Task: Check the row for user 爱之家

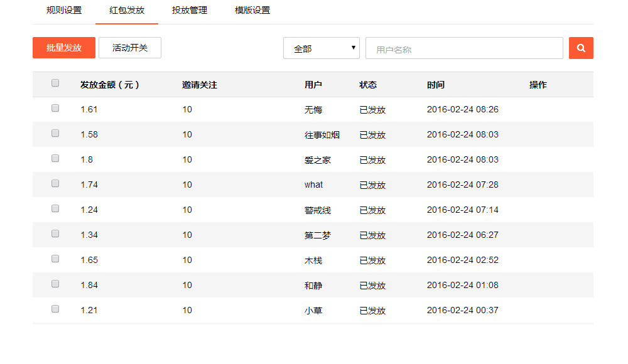Action: point(55,158)
